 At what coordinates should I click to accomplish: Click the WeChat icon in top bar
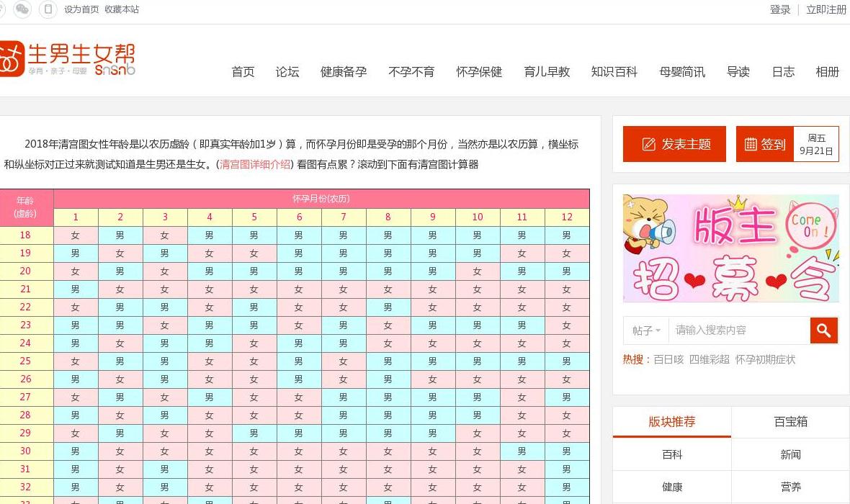coord(22,9)
